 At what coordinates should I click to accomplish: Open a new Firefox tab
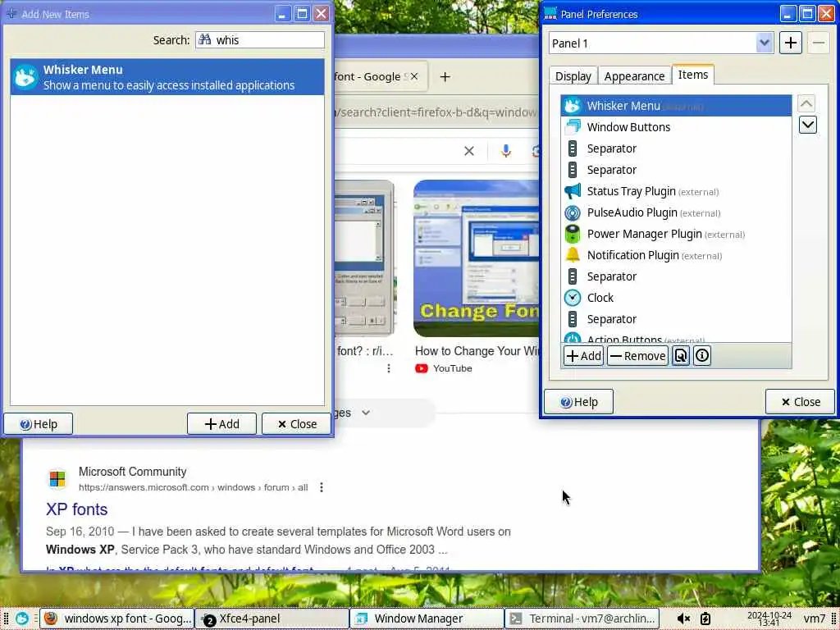pos(445,77)
